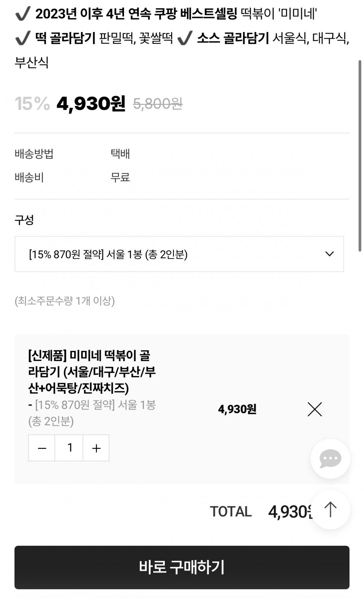Screen dimensions: 364x598
Task: Tap the strikethrough original price 5,800원
Action: [158, 104]
